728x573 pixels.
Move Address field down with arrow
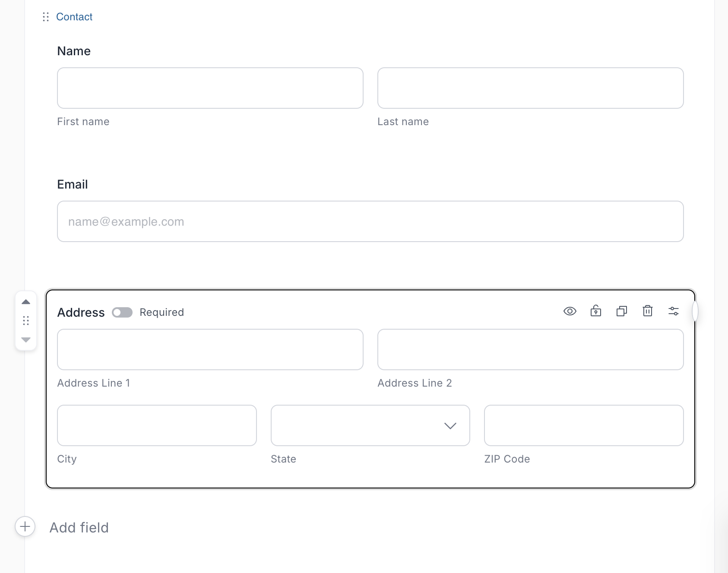click(26, 340)
